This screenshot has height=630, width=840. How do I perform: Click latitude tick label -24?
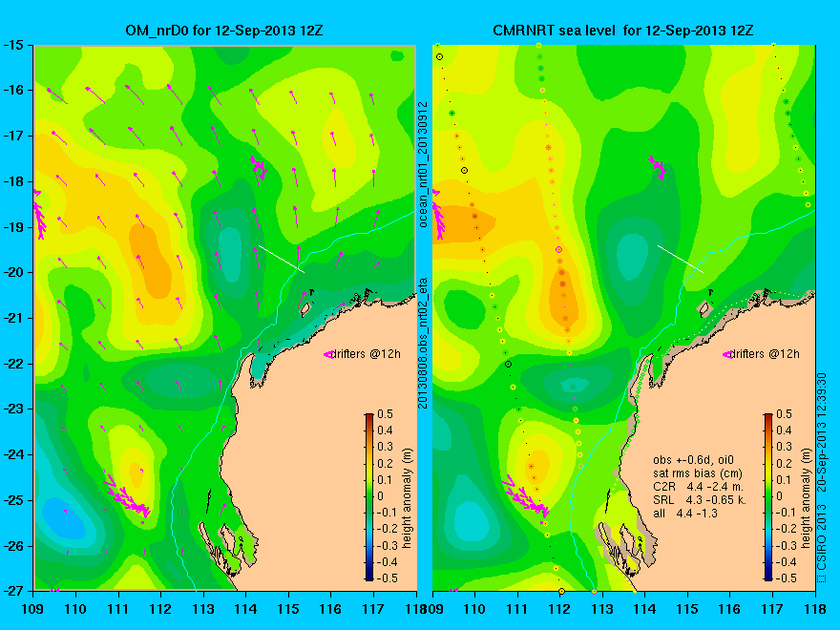coord(12,454)
